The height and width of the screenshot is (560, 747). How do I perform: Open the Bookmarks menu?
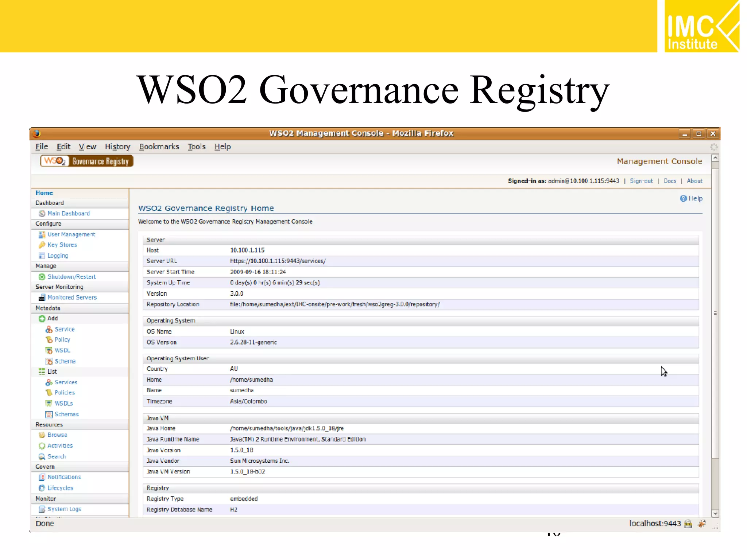[159, 147]
